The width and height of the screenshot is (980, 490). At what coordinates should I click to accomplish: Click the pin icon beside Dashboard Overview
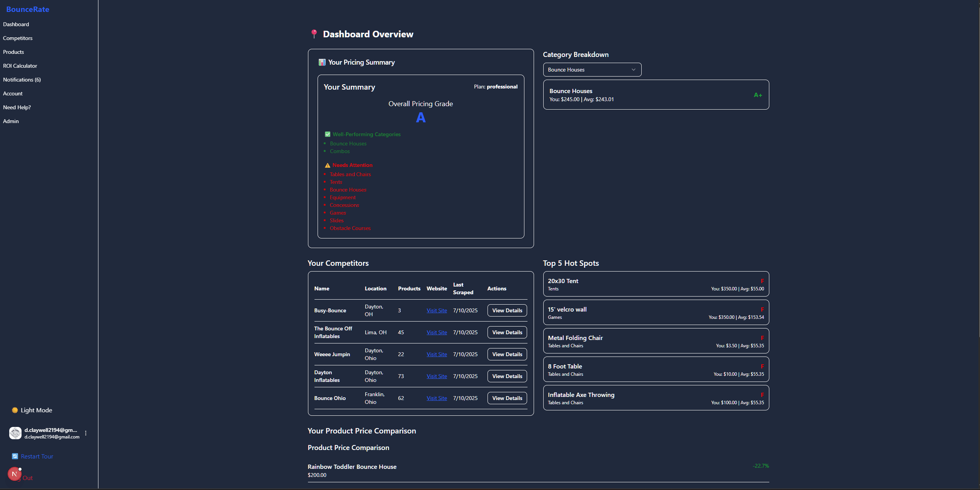pos(314,34)
